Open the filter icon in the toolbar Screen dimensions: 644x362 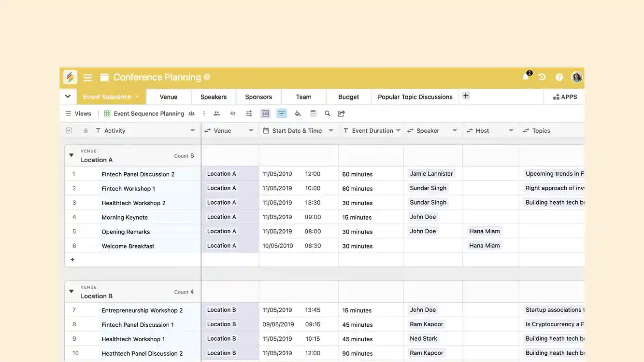[281, 113]
